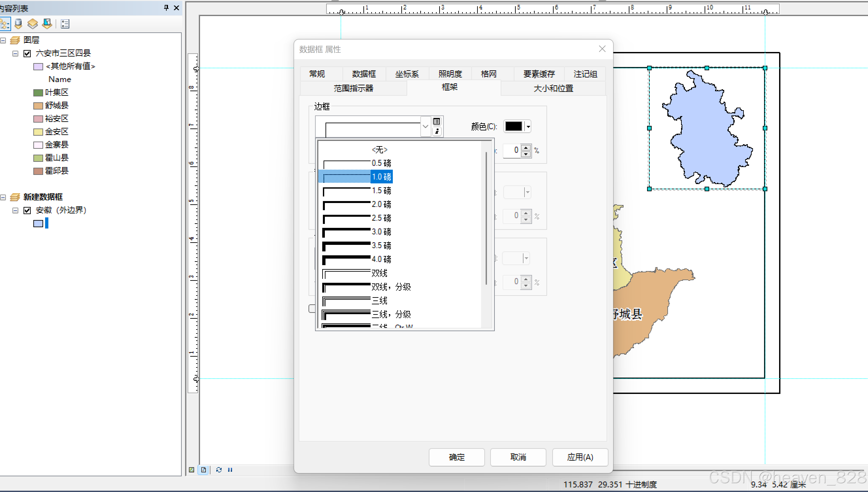The width and height of the screenshot is (868, 492).
Task: Open table of contents Options icon
Action: (65, 24)
